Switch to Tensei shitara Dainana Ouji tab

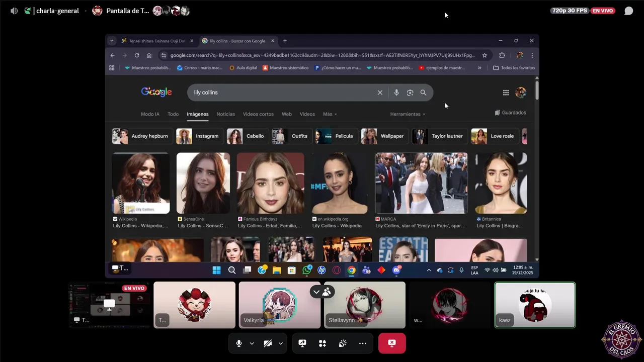pyautogui.click(x=157, y=41)
